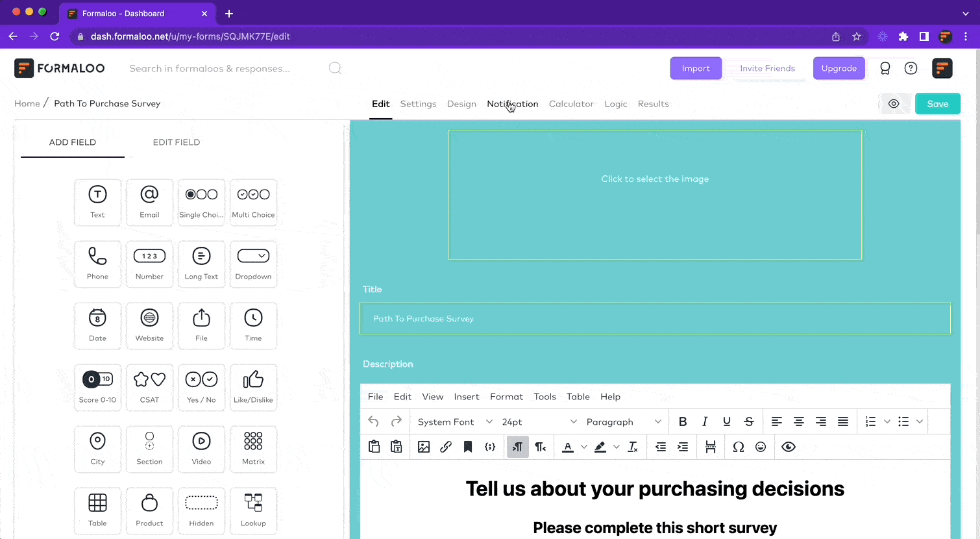Viewport: 980px width, 539px height.
Task: Toggle underline formatting in the editor
Action: (x=726, y=421)
